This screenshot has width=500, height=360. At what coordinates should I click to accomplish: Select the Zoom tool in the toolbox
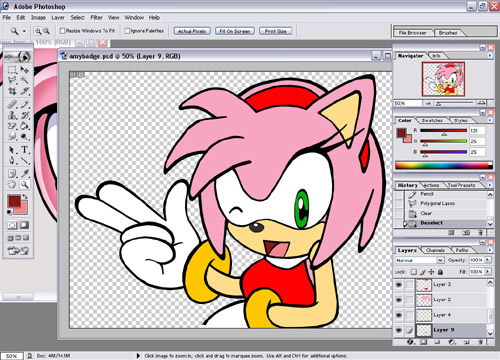coord(24,184)
